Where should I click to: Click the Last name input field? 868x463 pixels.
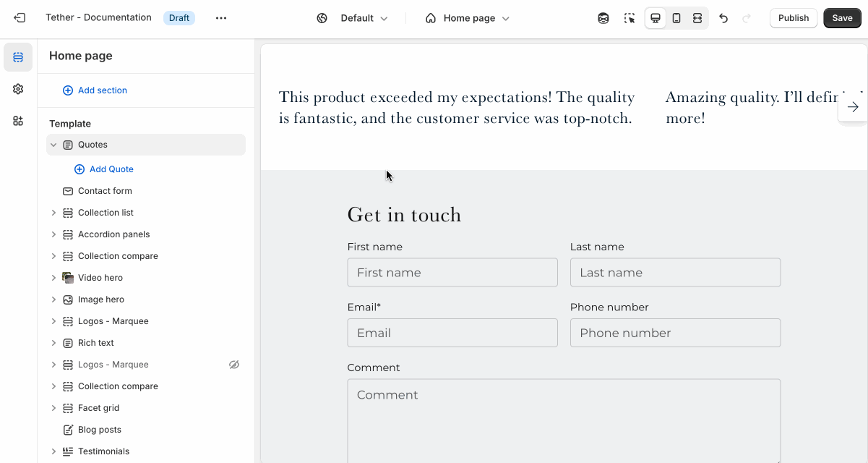pos(675,273)
